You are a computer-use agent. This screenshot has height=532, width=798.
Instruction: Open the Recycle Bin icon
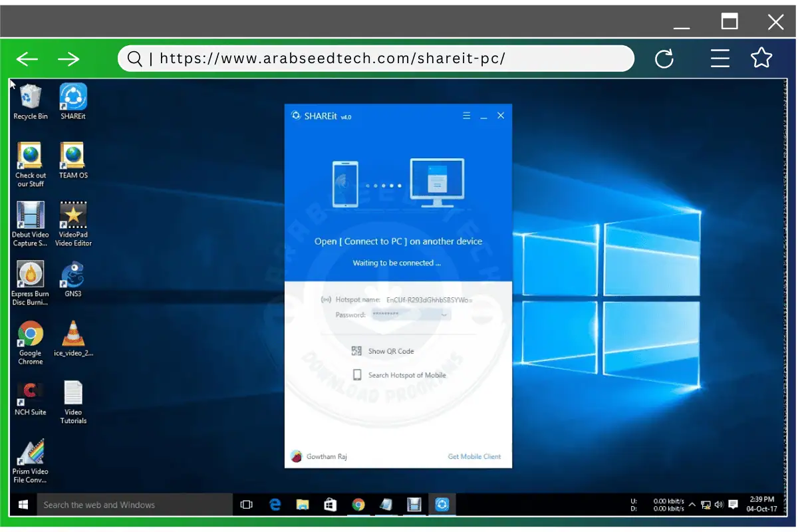[31, 98]
